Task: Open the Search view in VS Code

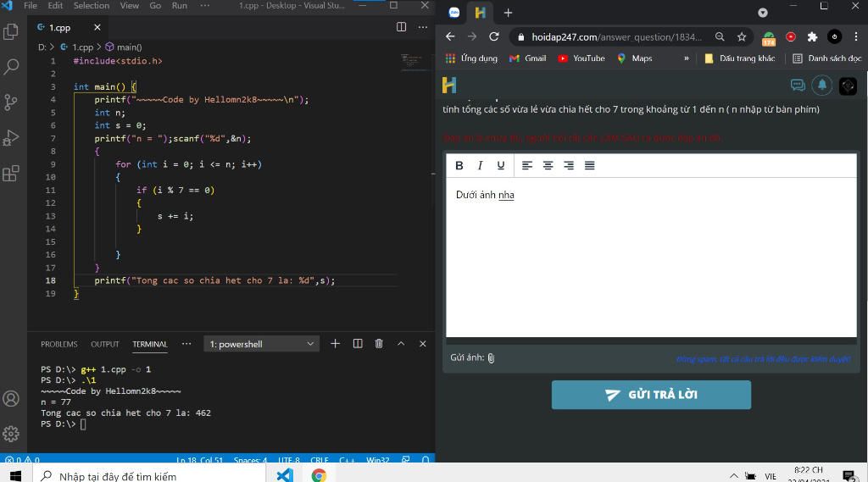Action: click(x=11, y=67)
